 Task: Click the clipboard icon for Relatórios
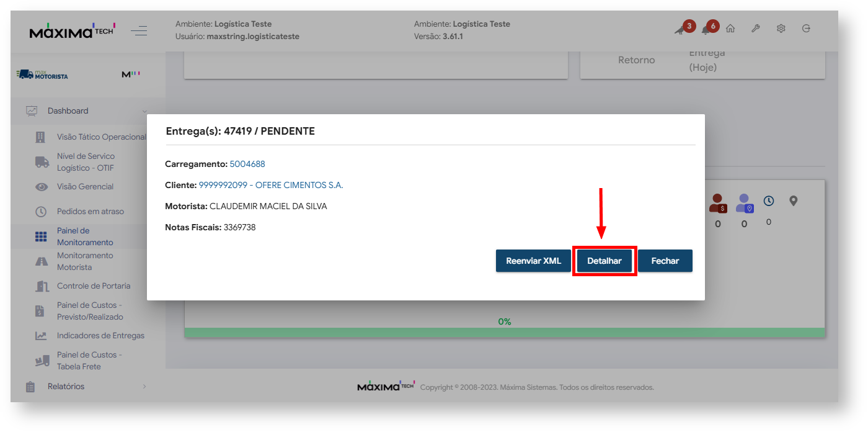30,387
